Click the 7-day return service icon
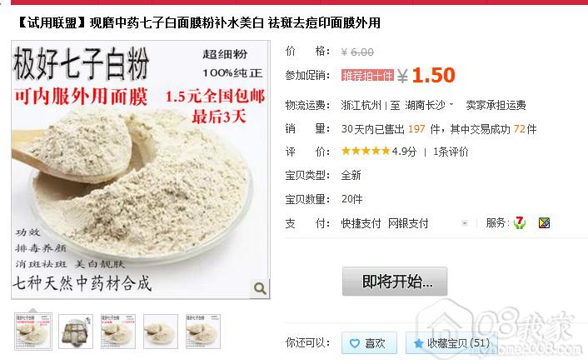The image size is (588, 364). click(x=520, y=222)
